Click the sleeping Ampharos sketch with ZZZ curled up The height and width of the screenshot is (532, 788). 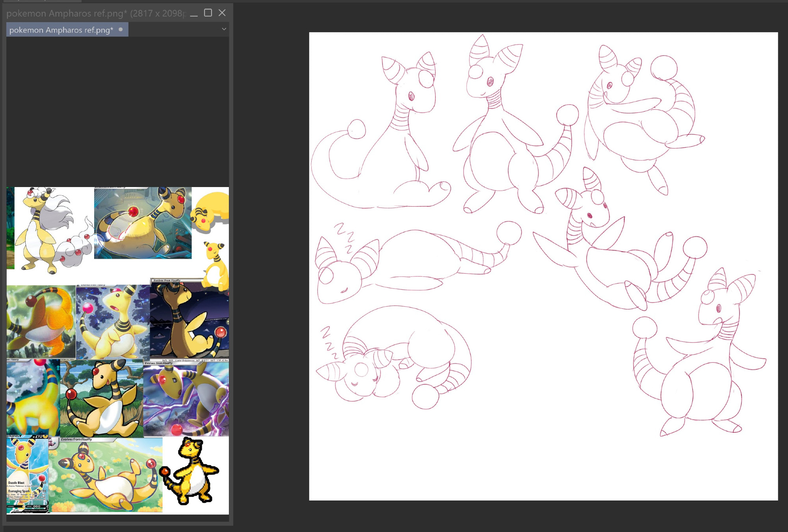394,357
